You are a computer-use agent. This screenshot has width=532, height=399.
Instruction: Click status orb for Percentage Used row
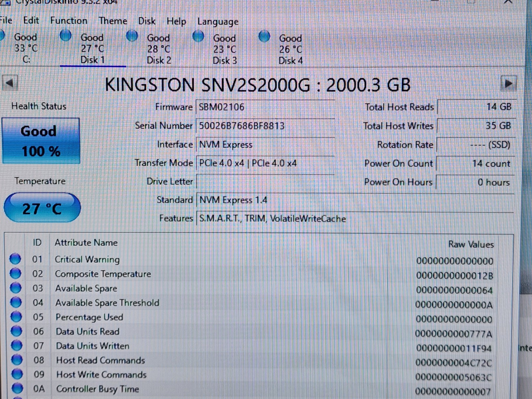[16, 317]
